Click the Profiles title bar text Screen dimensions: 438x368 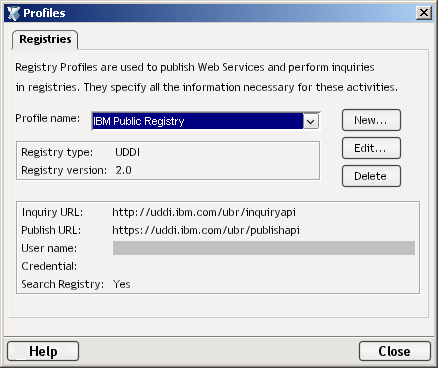[44, 13]
